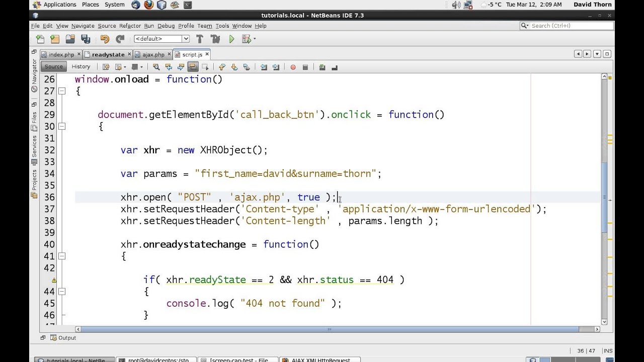Show opened documents list dropdown

(x=597, y=54)
